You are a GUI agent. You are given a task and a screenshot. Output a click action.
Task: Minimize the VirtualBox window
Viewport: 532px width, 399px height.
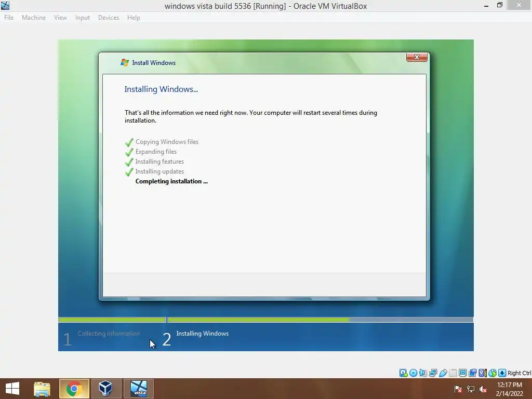coord(486,5)
